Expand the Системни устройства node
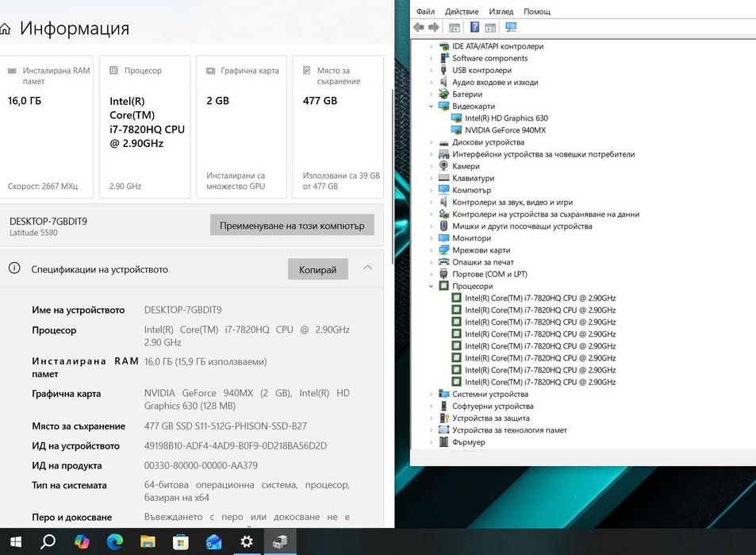Screen dimensions: 756x555 (x=431, y=395)
